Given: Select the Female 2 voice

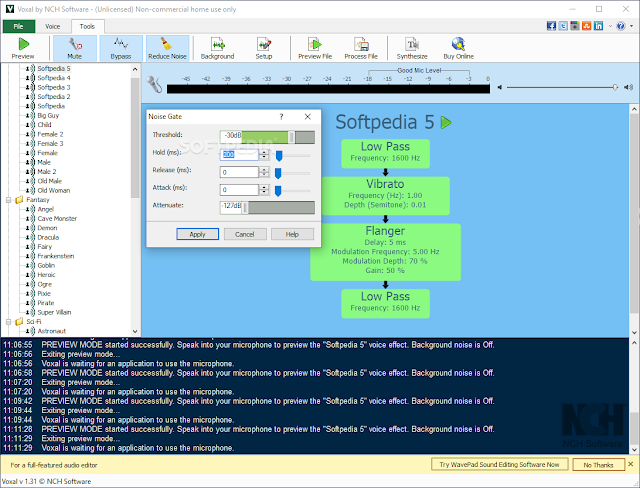Looking at the screenshot, I should (50, 134).
